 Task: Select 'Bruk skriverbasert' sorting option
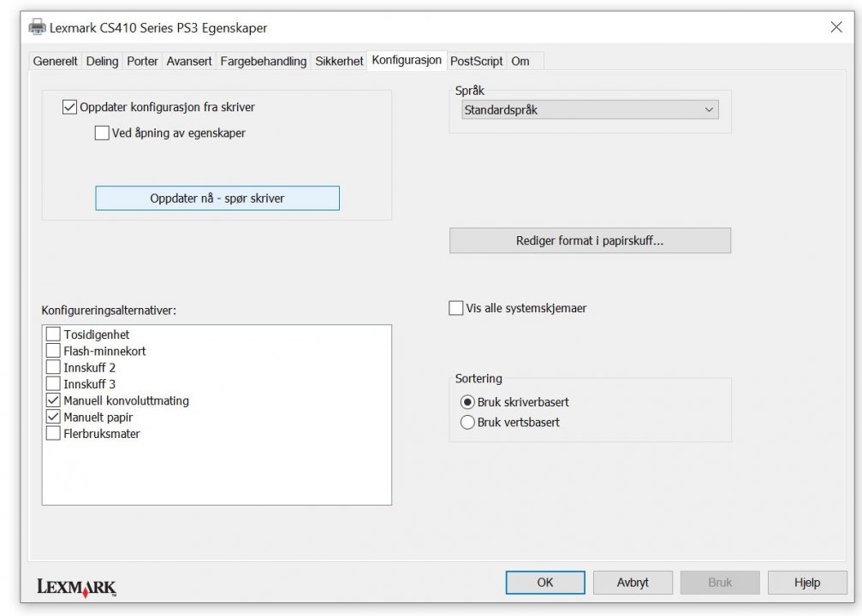tap(467, 402)
